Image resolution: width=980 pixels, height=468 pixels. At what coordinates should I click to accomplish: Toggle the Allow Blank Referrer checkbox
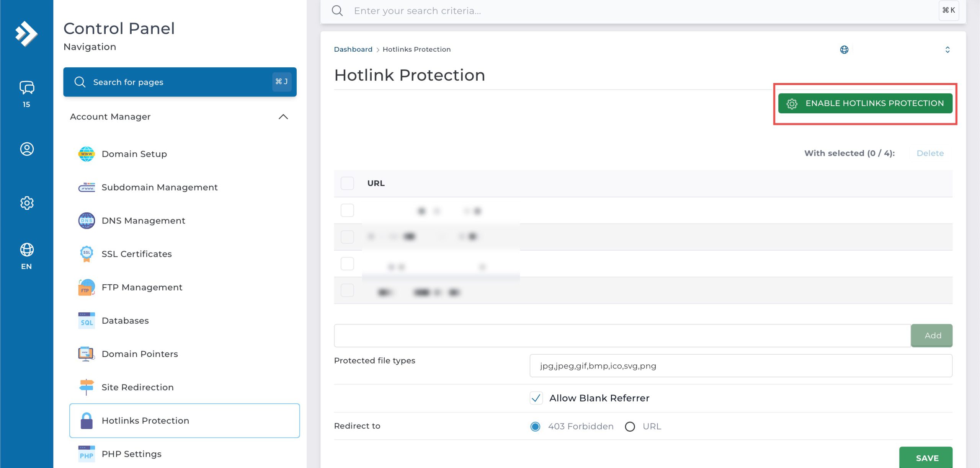click(x=536, y=398)
